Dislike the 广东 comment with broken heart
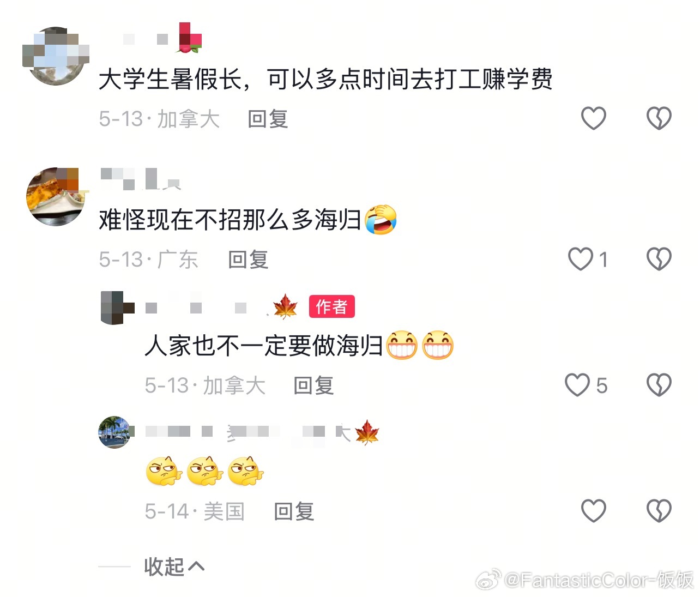The image size is (700, 597). pos(659,259)
